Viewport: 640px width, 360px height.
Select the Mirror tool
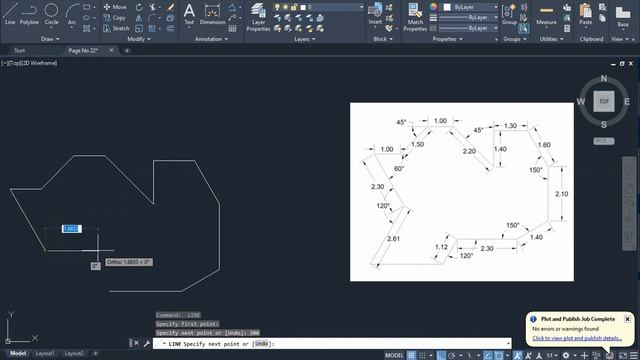tap(139, 18)
